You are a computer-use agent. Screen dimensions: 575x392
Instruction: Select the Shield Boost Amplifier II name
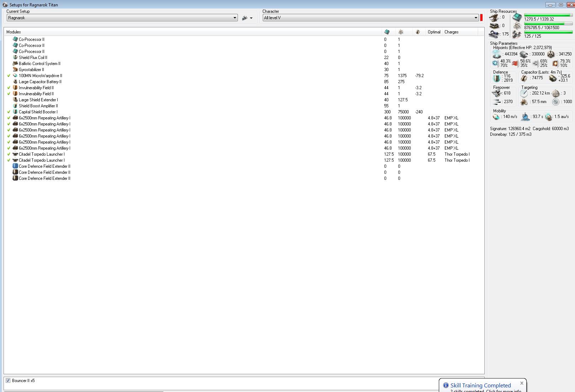click(38, 106)
